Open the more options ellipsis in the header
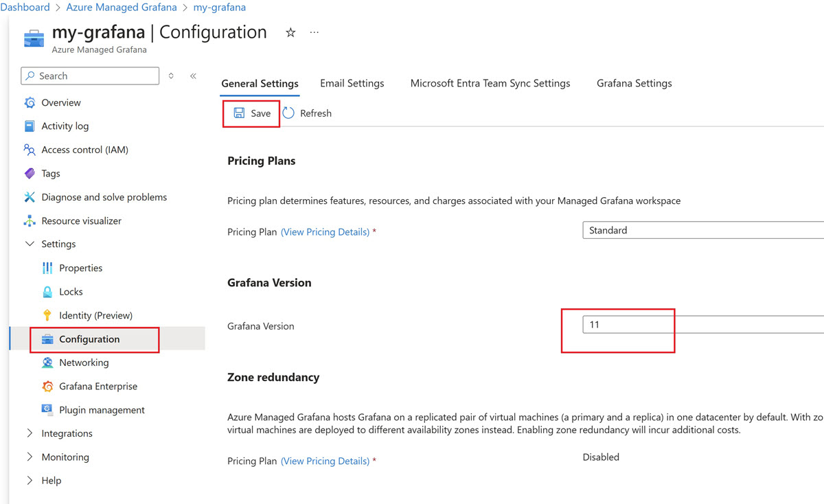824x504 pixels. (x=314, y=33)
